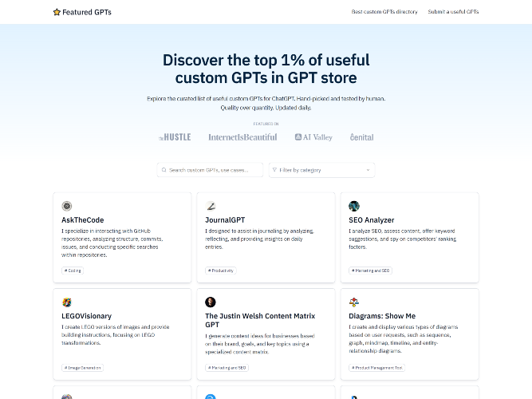532x399 pixels.
Task: Select the Marketing and SEO tag under SEO Analyzer
Action: [x=371, y=271]
